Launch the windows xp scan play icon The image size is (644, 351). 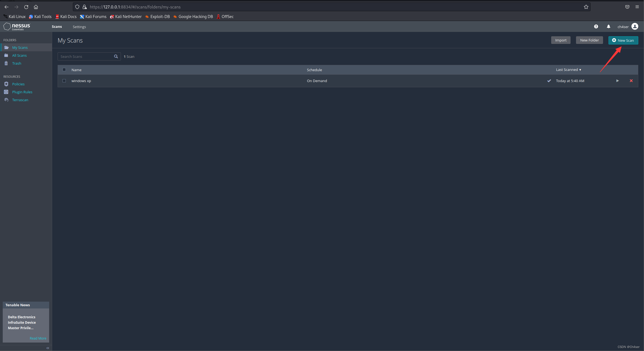pyautogui.click(x=617, y=81)
